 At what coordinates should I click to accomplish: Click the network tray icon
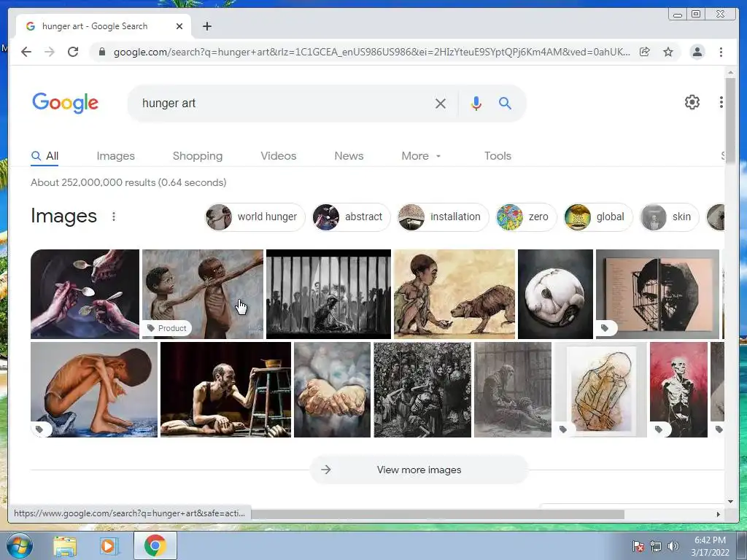pos(656,546)
